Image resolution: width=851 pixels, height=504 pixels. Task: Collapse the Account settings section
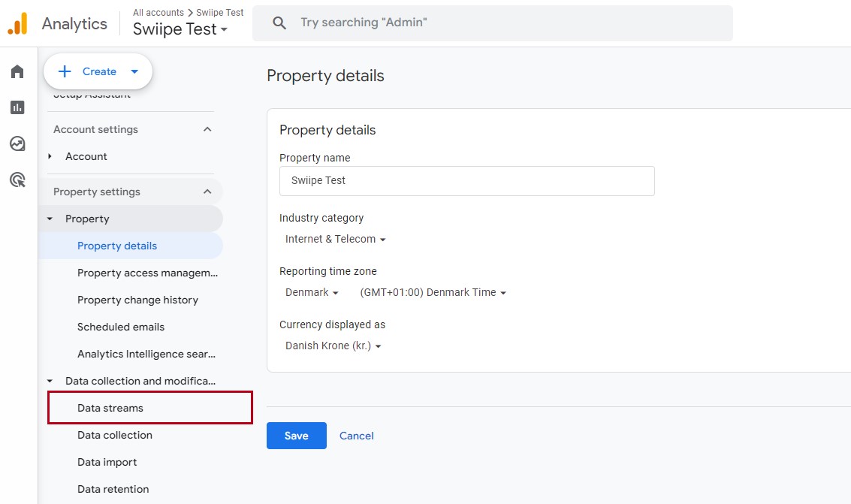click(207, 129)
